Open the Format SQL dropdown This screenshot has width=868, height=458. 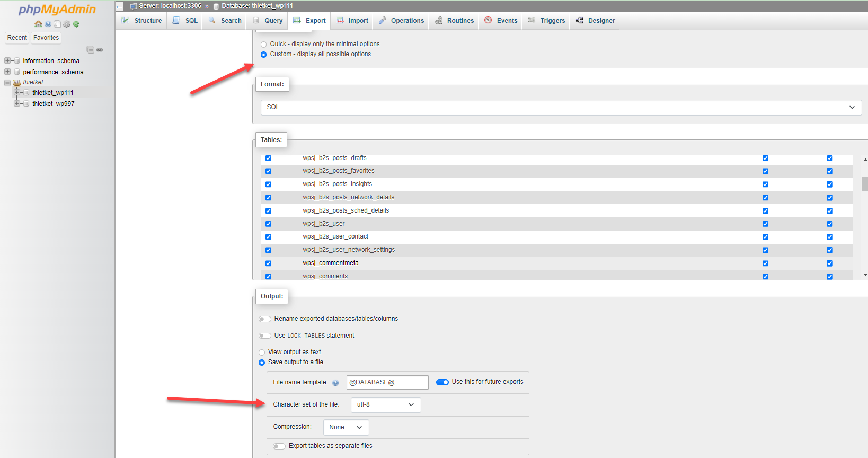tap(561, 107)
